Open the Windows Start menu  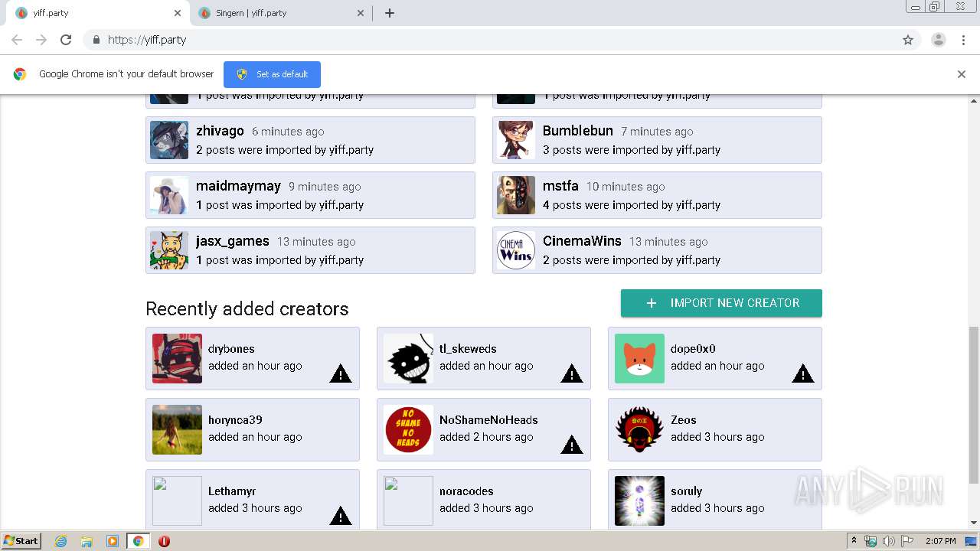tap(21, 541)
